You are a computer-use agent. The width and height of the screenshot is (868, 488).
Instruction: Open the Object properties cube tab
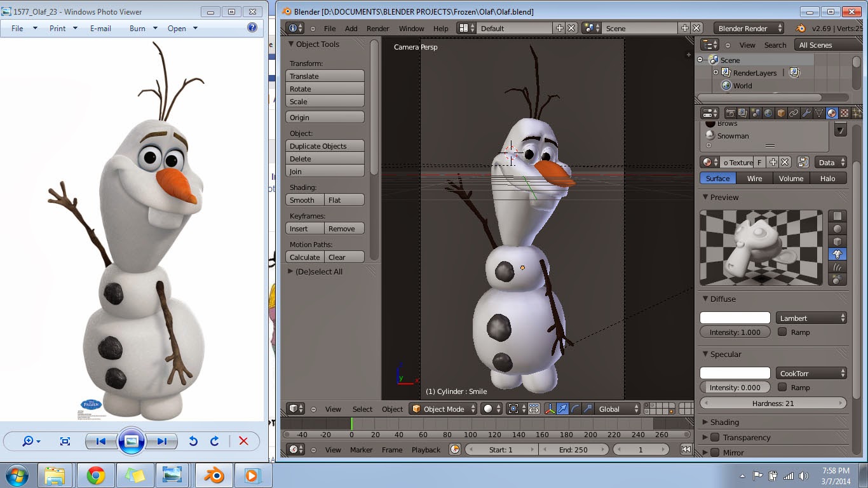pos(781,113)
